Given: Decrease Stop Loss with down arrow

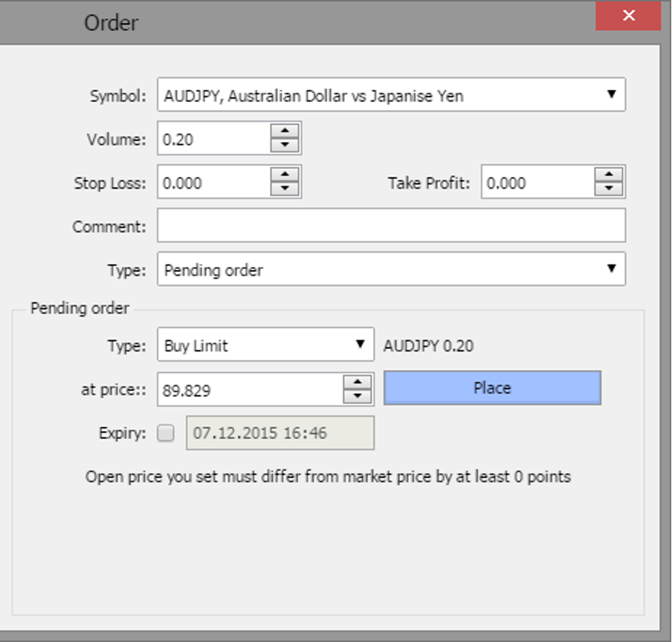Looking at the screenshot, I should pos(285,189).
